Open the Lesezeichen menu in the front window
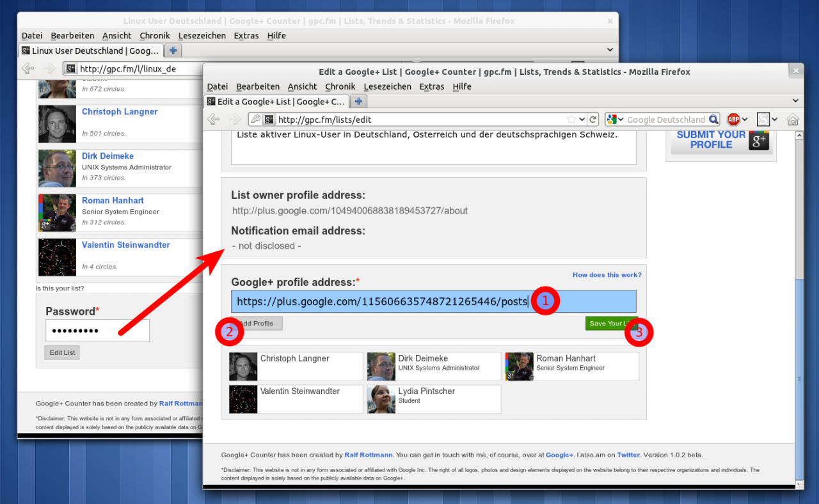Screen dimensions: 819x504 pyautogui.click(x=387, y=86)
